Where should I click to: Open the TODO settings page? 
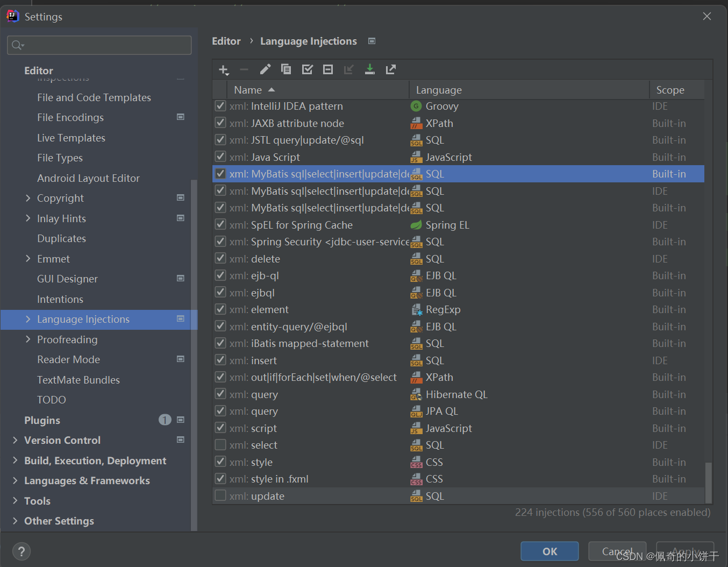(52, 400)
